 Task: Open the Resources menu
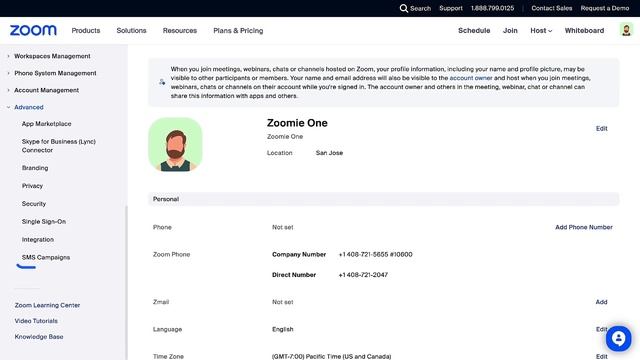point(180,31)
